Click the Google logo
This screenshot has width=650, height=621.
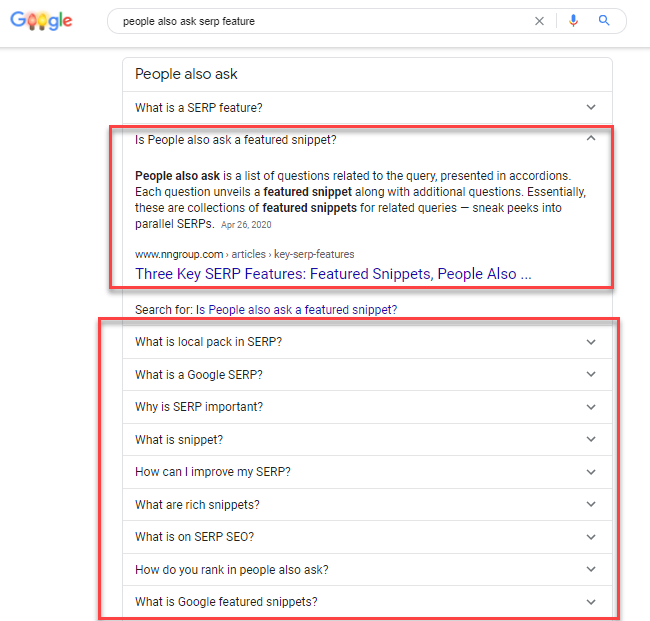point(41,20)
